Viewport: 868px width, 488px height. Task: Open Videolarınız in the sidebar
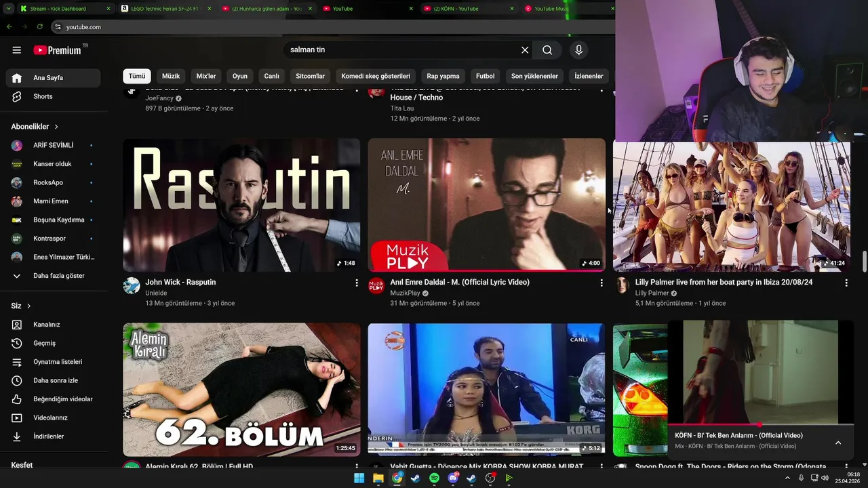(53, 418)
